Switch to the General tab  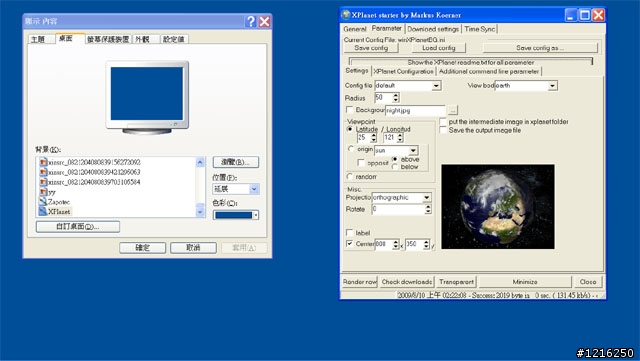point(355,29)
